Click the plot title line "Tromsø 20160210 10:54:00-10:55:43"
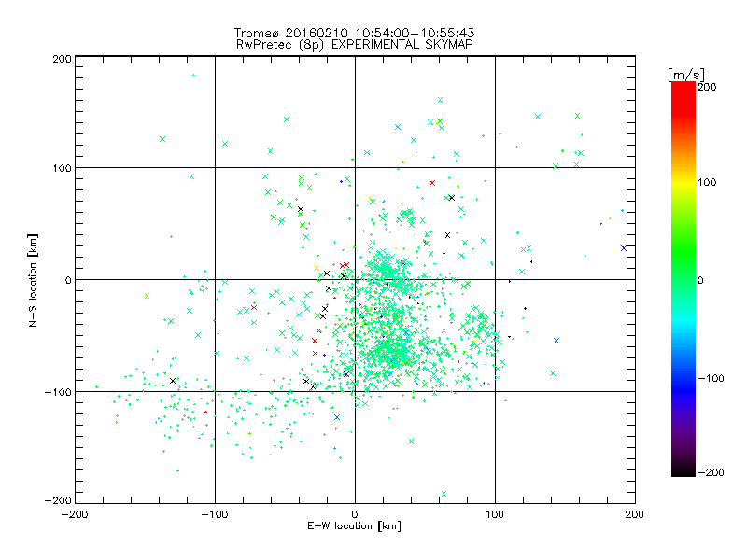Viewport: 747px width, 560px height. tap(355, 33)
